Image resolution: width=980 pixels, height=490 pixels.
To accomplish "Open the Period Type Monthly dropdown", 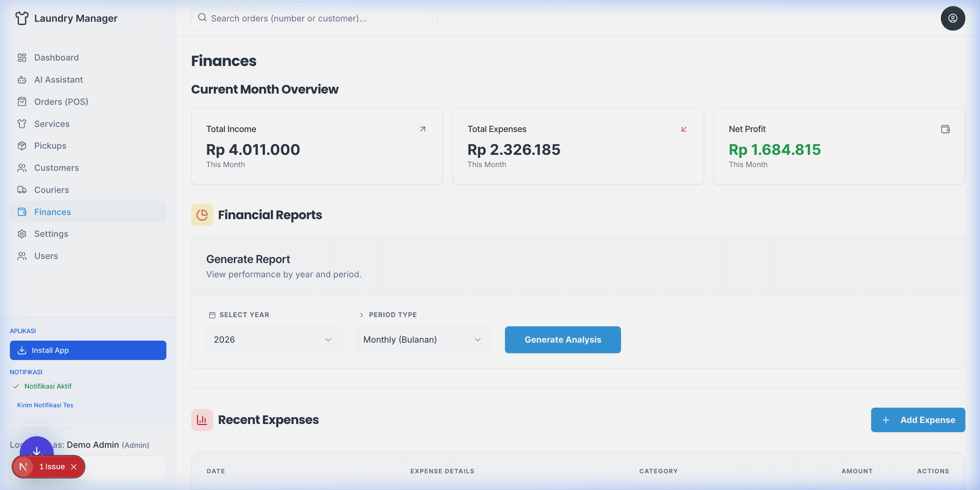I will pos(422,339).
